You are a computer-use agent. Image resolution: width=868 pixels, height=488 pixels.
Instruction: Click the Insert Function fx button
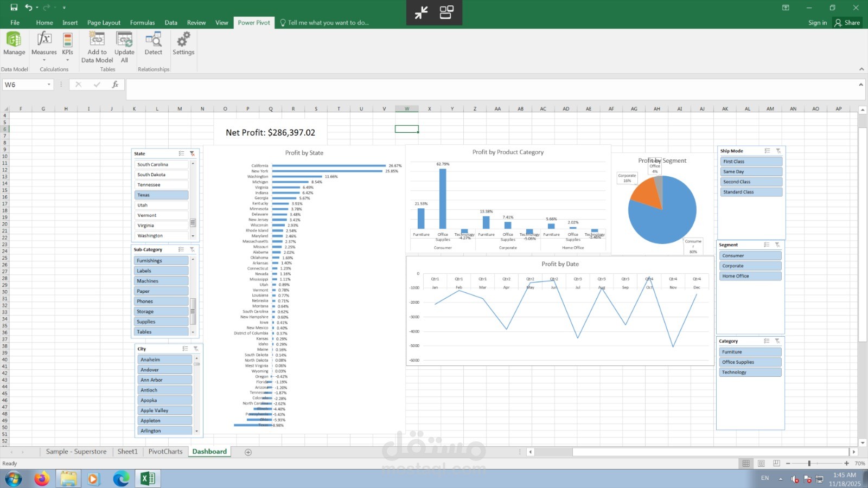(115, 85)
